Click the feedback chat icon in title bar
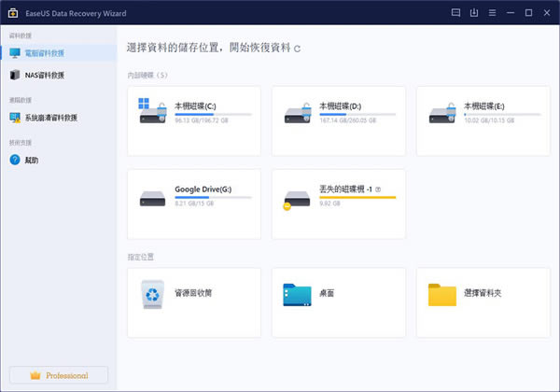This screenshot has height=392, width=560. 455,13
